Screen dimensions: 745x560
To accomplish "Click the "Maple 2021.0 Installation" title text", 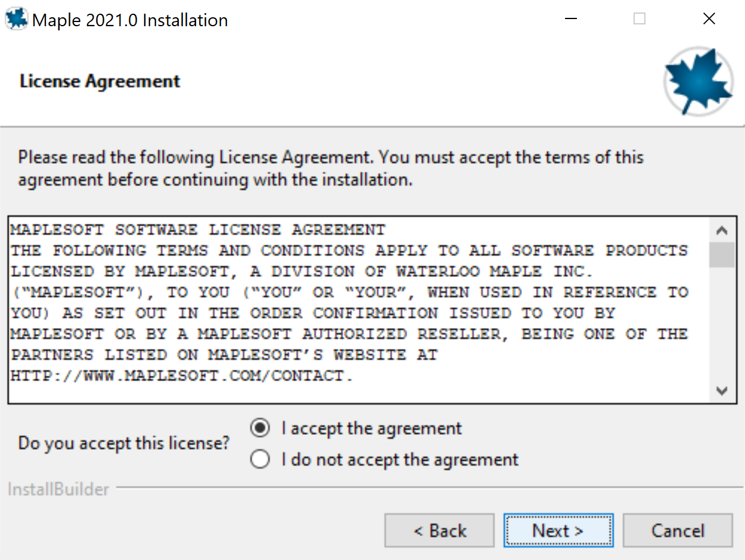I will click(130, 20).
